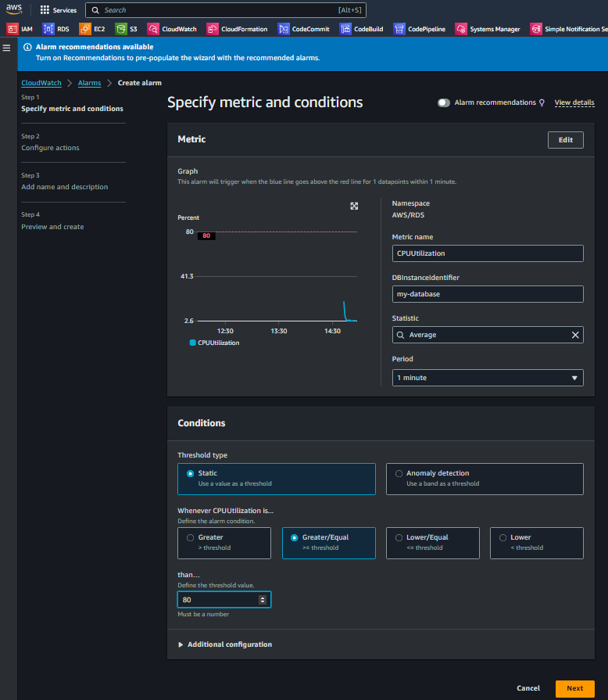Viewport: 608px width, 700px height.
Task: Open the EC2 shortcut icon
Action: pos(84,29)
